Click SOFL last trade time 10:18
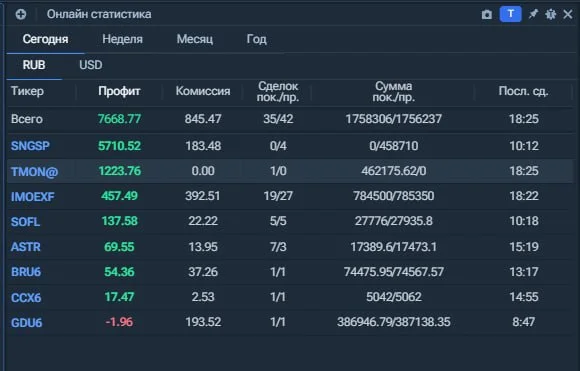The image size is (580, 371). 524,221
